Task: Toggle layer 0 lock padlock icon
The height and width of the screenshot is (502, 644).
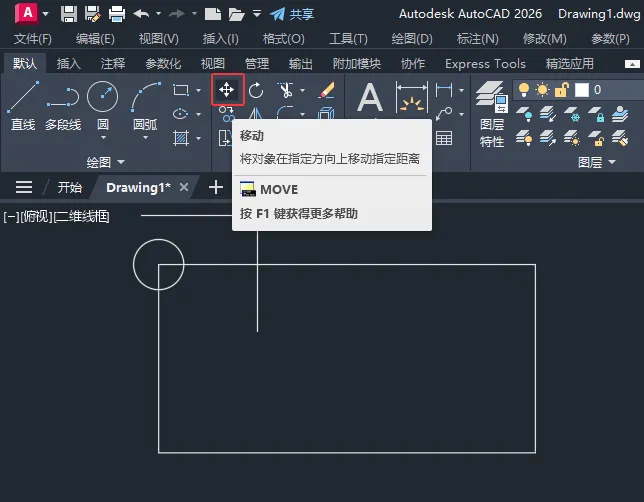Action: [x=561, y=90]
